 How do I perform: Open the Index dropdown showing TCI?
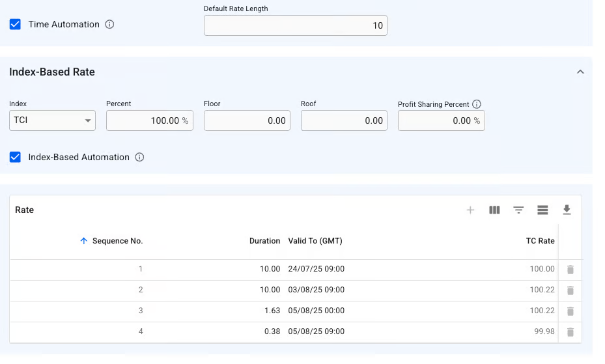pyautogui.click(x=52, y=120)
